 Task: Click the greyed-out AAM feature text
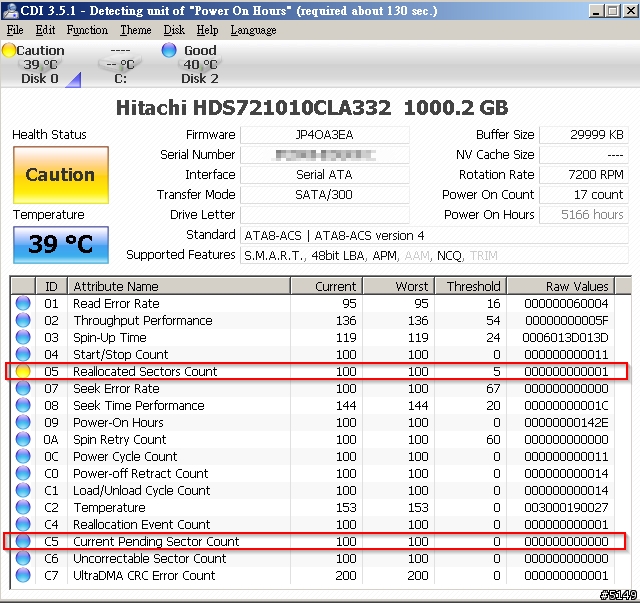coord(417,256)
